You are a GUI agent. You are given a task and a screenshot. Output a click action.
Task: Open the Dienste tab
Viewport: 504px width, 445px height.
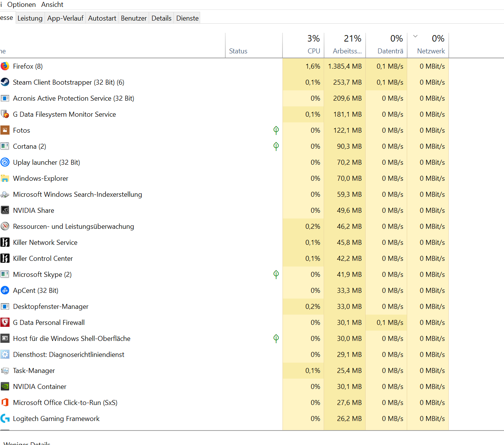188,18
